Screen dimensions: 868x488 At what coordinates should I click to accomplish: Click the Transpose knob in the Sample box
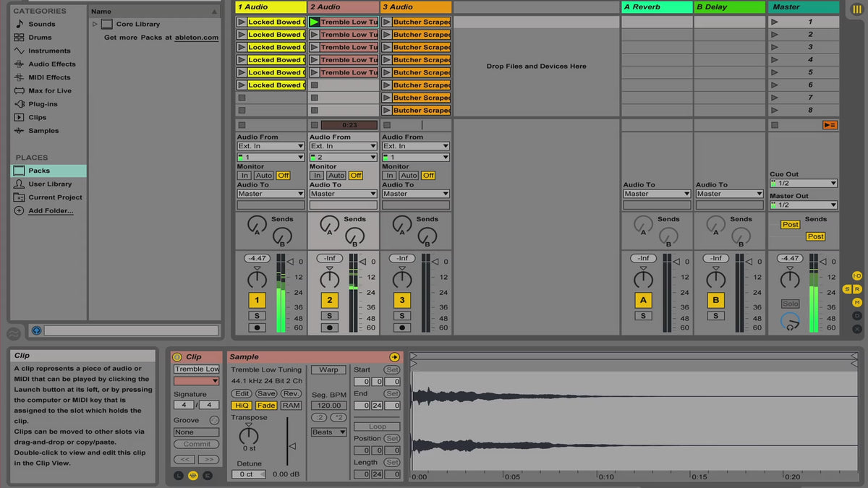click(249, 435)
